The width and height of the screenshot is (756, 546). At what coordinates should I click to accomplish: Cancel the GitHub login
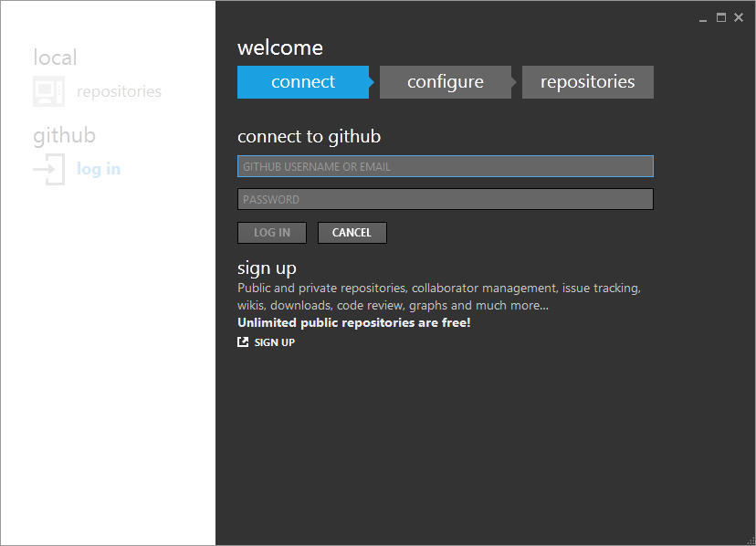point(352,233)
